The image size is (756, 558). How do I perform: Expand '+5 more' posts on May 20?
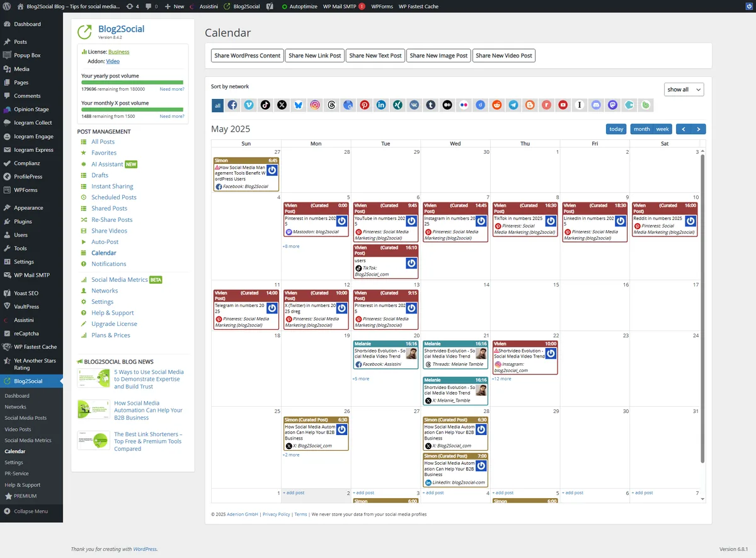pos(361,379)
